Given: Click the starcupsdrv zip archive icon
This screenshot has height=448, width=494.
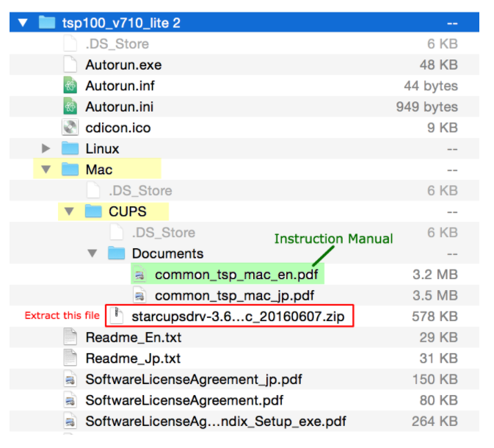Looking at the screenshot, I should pos(117,317).
